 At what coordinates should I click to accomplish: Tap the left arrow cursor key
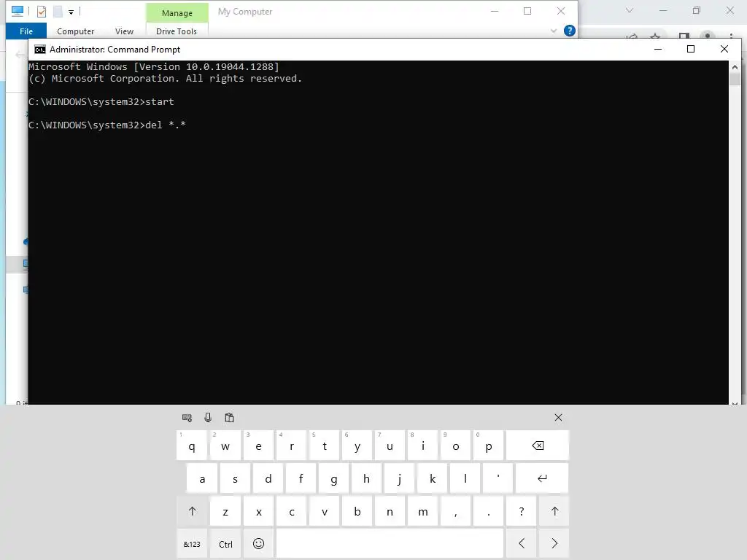coord(521,543)
